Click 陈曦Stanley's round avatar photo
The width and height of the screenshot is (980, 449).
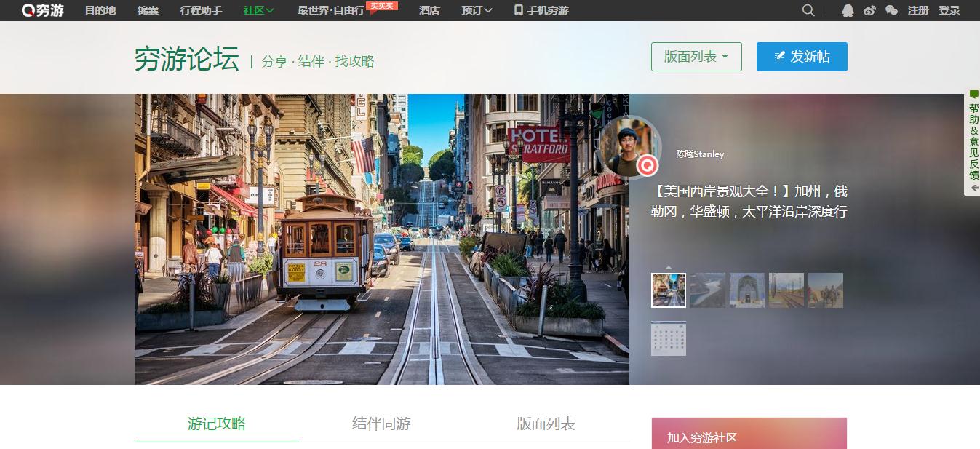point(629,146)
